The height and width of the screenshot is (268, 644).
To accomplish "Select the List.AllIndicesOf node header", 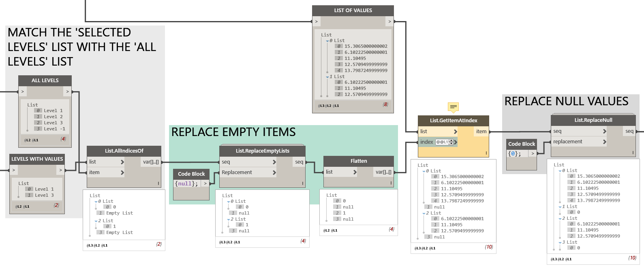I will tap(124, 151).
